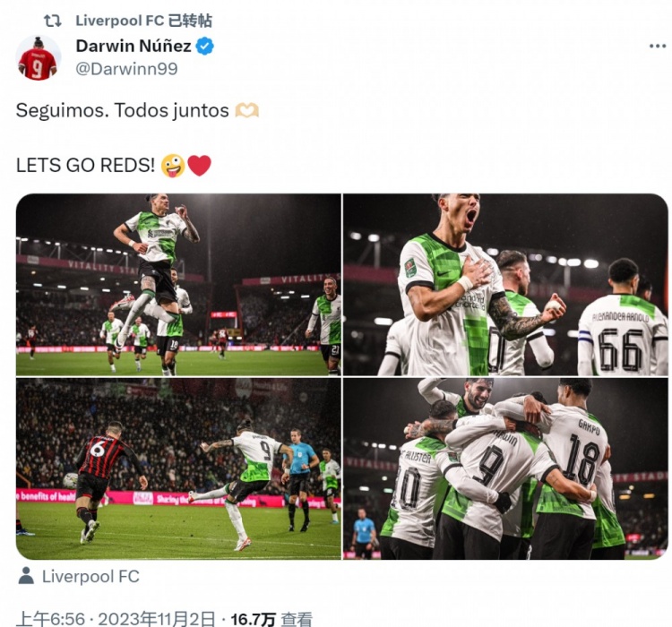Click the retweet icon above the post
Viewport: 672px width, 627px height.
point(53,20)
